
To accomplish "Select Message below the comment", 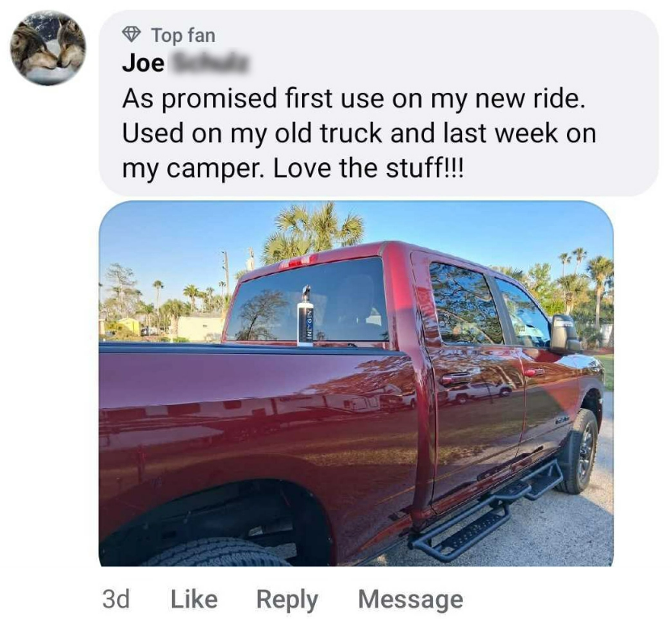I will (410, 599).
